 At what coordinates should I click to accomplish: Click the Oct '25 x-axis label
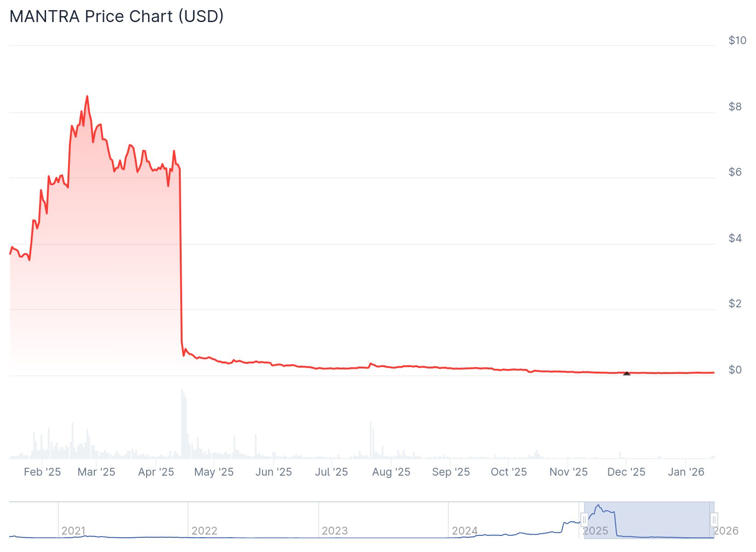(509, 472)
